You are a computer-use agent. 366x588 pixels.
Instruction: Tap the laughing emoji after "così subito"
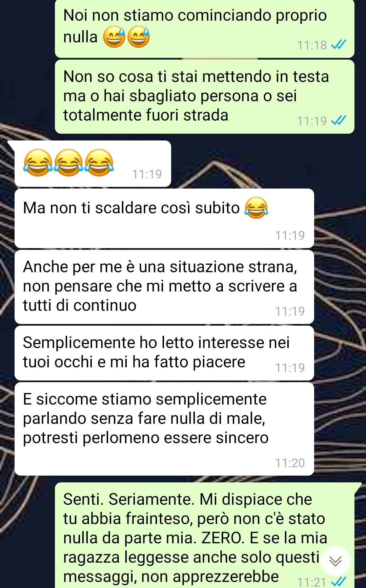[256, 208]
